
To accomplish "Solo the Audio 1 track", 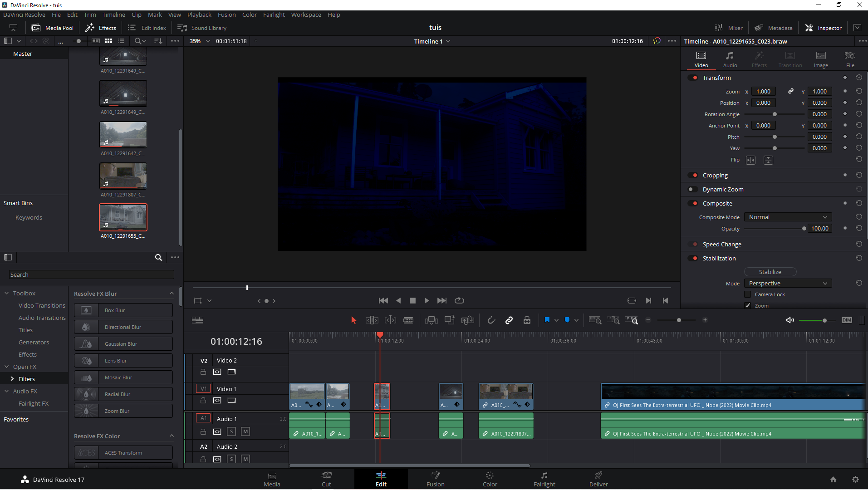I will 231,431.
